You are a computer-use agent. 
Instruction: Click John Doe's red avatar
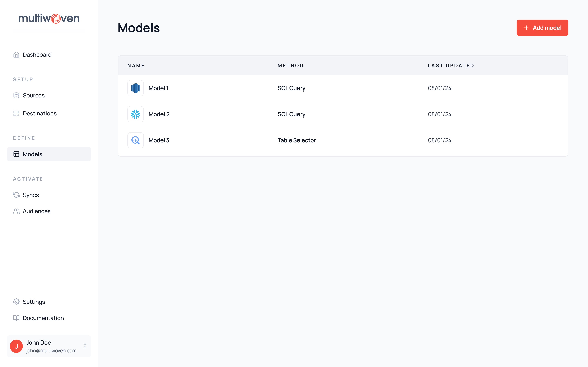(x=16, y=346)
